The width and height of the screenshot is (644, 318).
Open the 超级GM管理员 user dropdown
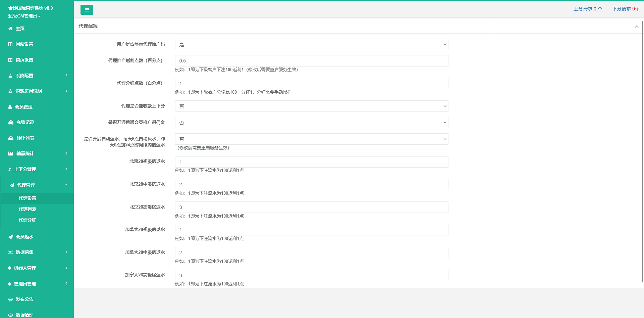pos(24,16)
